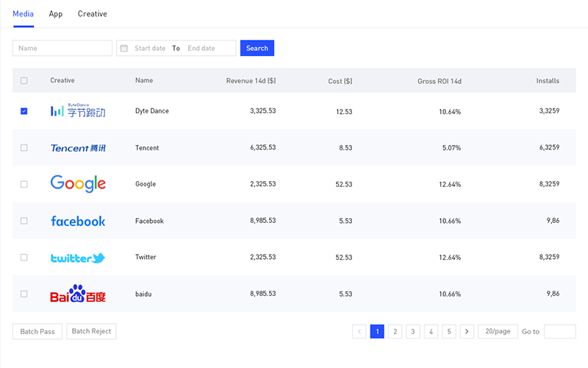Go to previous page with left chevron

pyautogui.click(x=359, y=332)
